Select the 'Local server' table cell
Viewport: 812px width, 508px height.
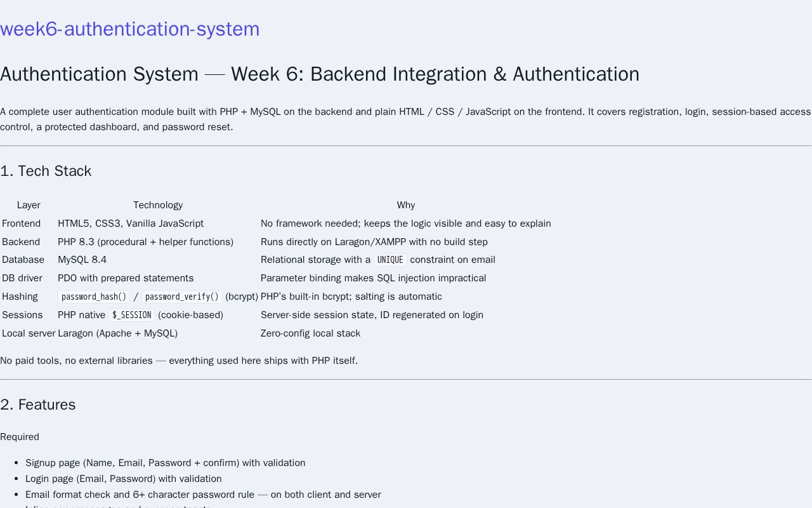click(29, 333)
